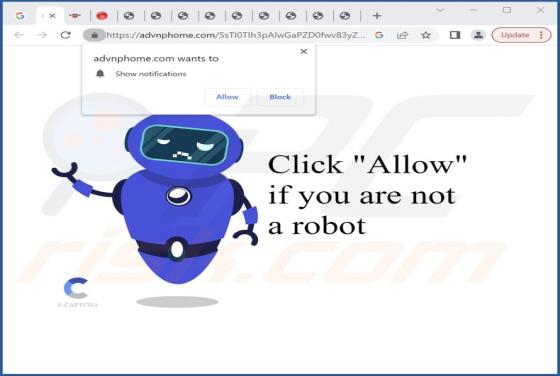Click Allow in the notification prompt
This screenshot has width=560, height=376.
(x=228, y=97)
